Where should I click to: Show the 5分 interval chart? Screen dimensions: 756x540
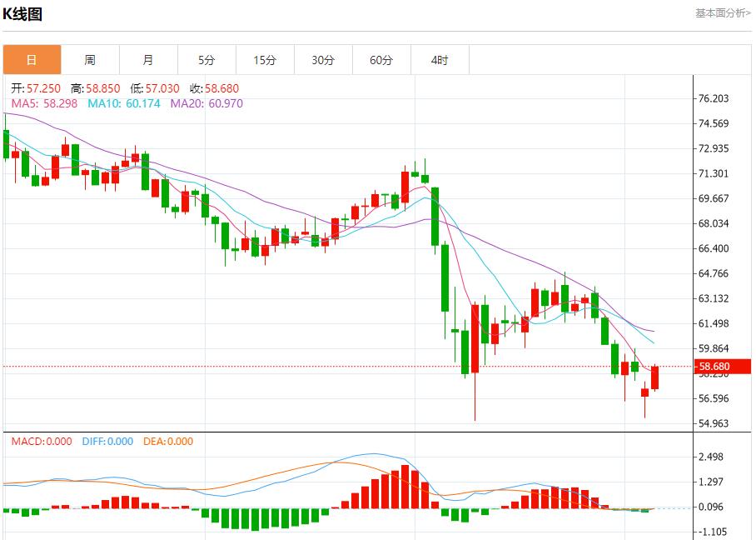(x=206, y=60)
